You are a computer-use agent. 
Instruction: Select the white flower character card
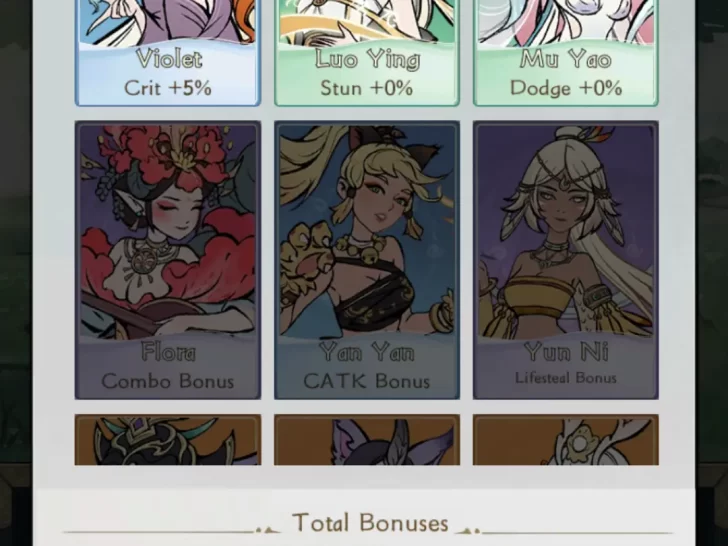point(566,440)
